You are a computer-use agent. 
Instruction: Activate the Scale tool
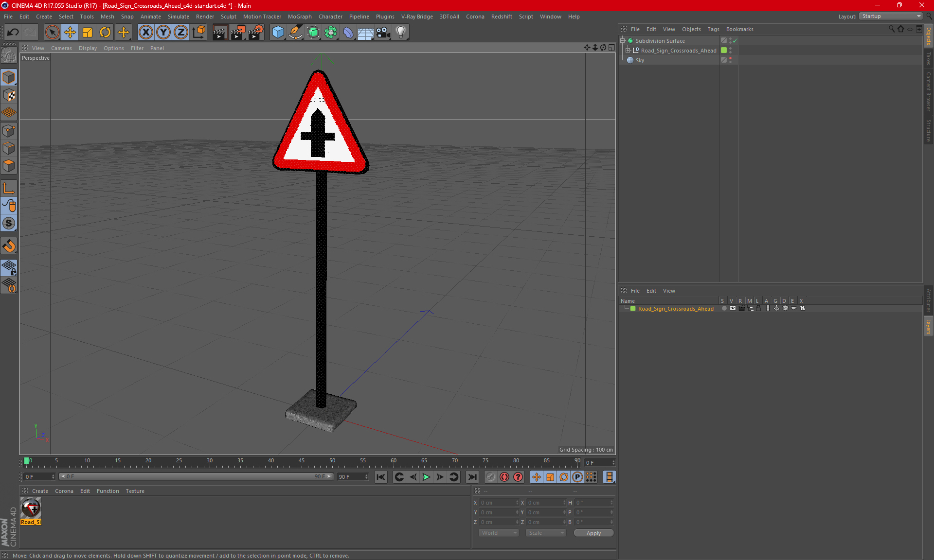pos(87,32)
